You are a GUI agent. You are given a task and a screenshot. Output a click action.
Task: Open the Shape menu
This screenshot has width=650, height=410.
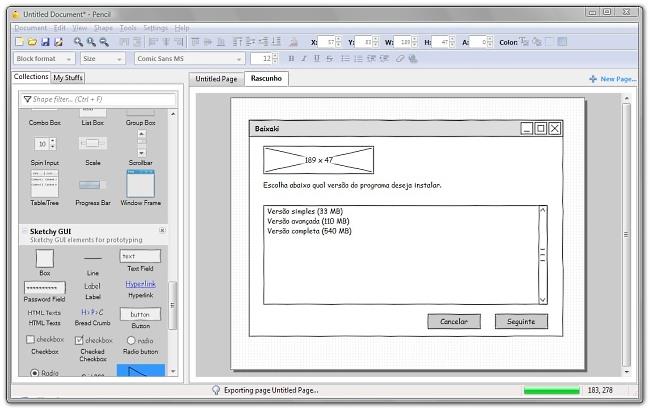point(103,28)
